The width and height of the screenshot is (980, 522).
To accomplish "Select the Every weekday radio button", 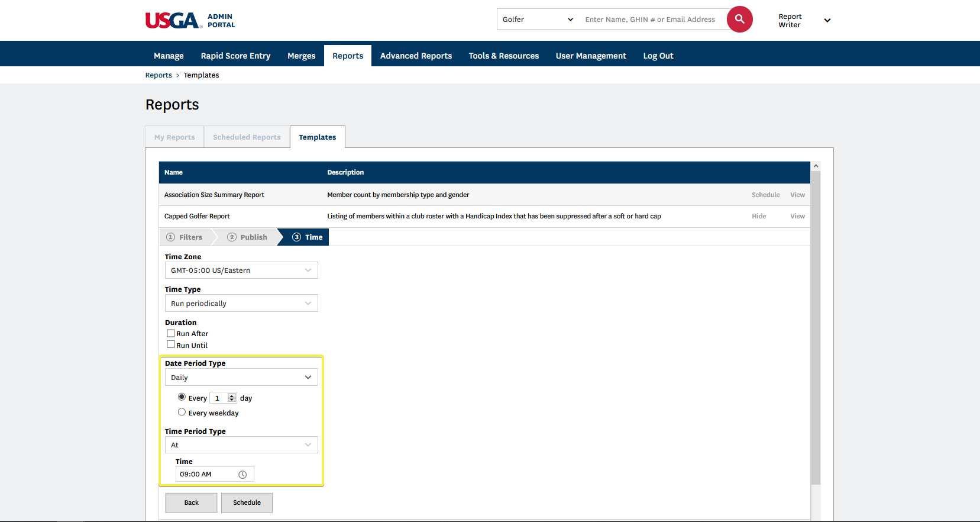I will pos(182,412).
